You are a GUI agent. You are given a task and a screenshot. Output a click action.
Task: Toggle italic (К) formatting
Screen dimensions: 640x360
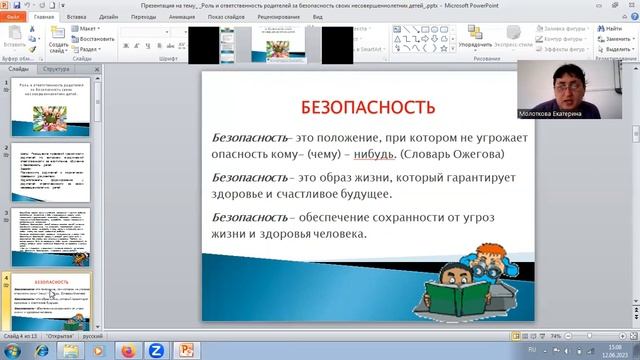tap(137, 46)
